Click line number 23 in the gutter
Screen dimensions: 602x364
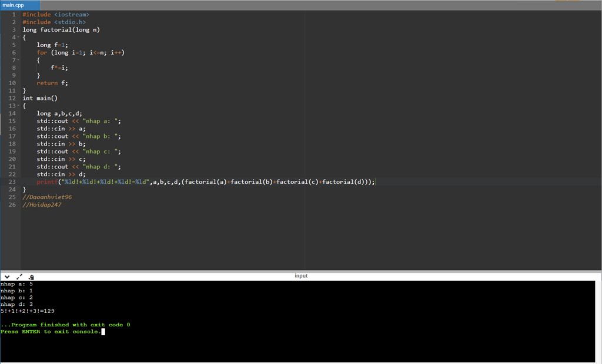pyautogui.click(x=12, y=182)
